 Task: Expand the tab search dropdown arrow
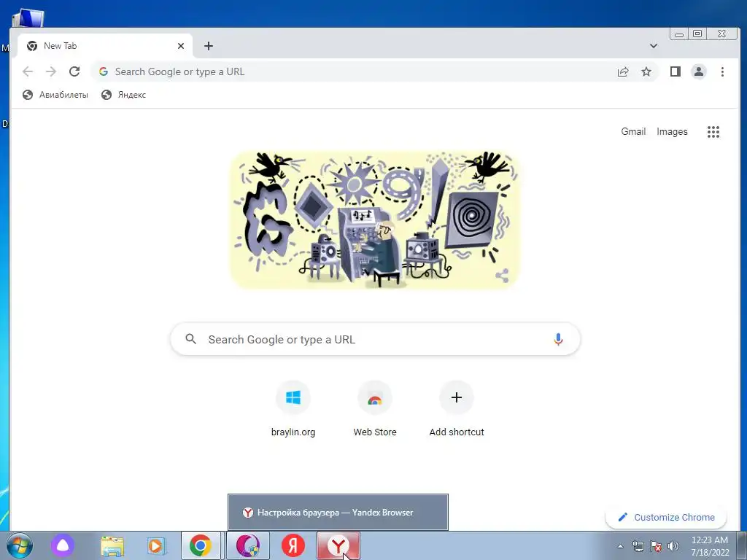point(653,46)
